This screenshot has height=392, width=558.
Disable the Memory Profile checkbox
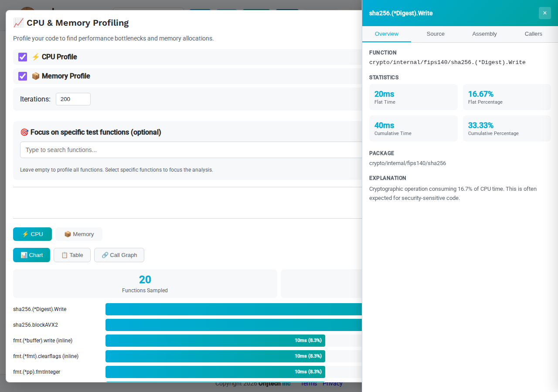click(23, 76)
